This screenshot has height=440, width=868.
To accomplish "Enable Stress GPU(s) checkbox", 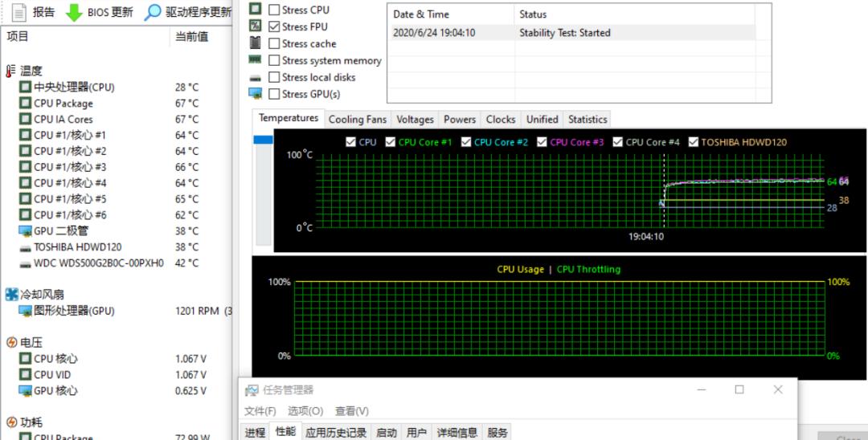I will [x=274, y=94].
